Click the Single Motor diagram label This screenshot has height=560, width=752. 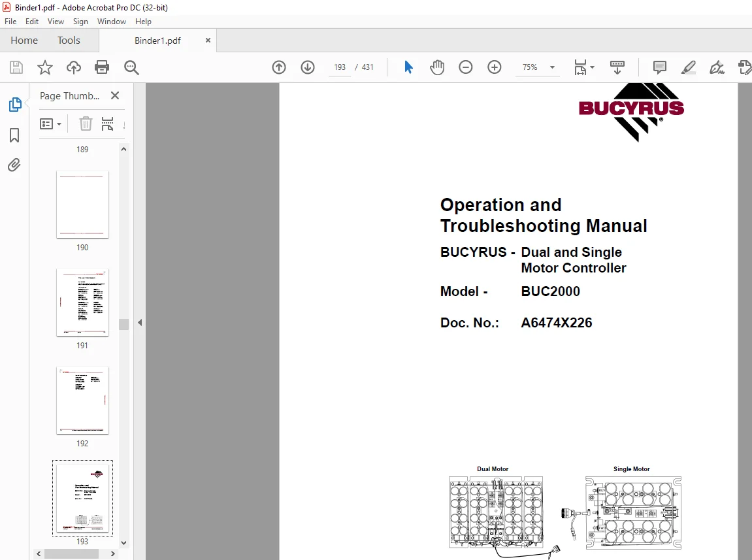click(632, 469)
